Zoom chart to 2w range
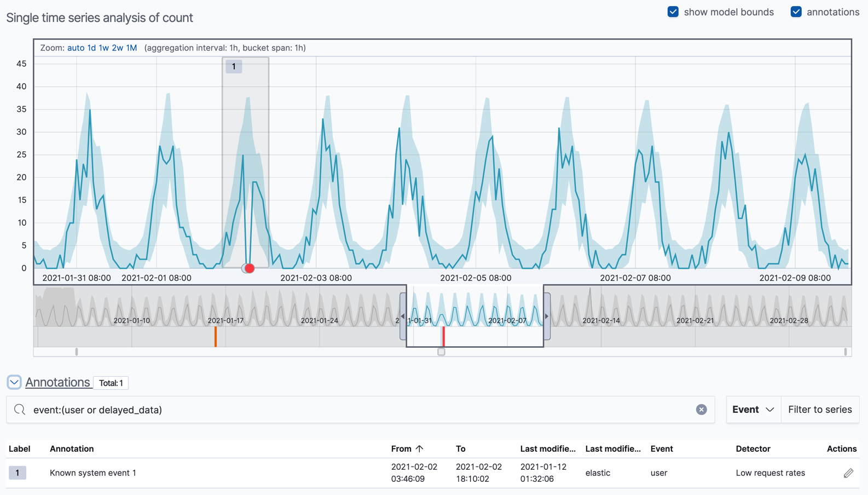This screenshot has height=495, width=868. pyautogui.click(x=117, y=48)
